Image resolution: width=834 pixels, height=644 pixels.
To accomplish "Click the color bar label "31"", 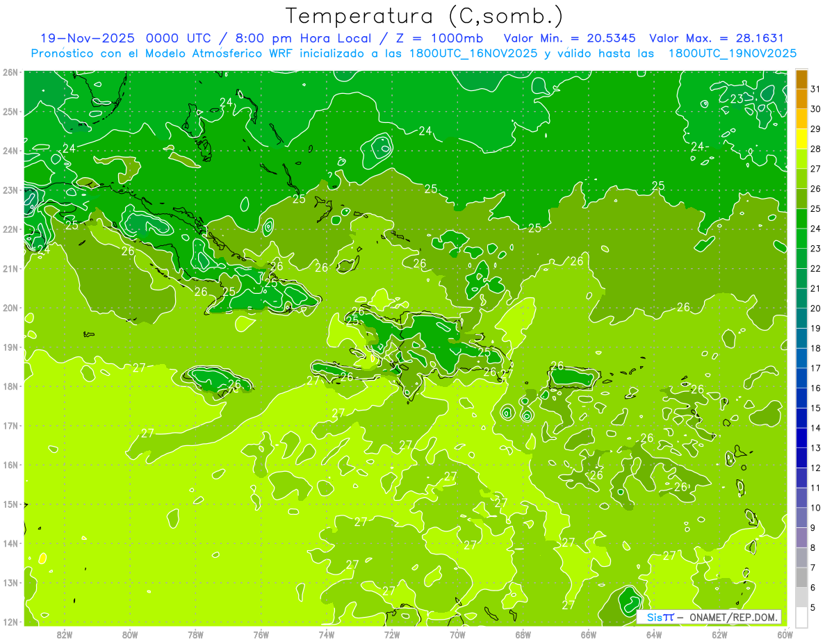I will (x=816, y=89).
